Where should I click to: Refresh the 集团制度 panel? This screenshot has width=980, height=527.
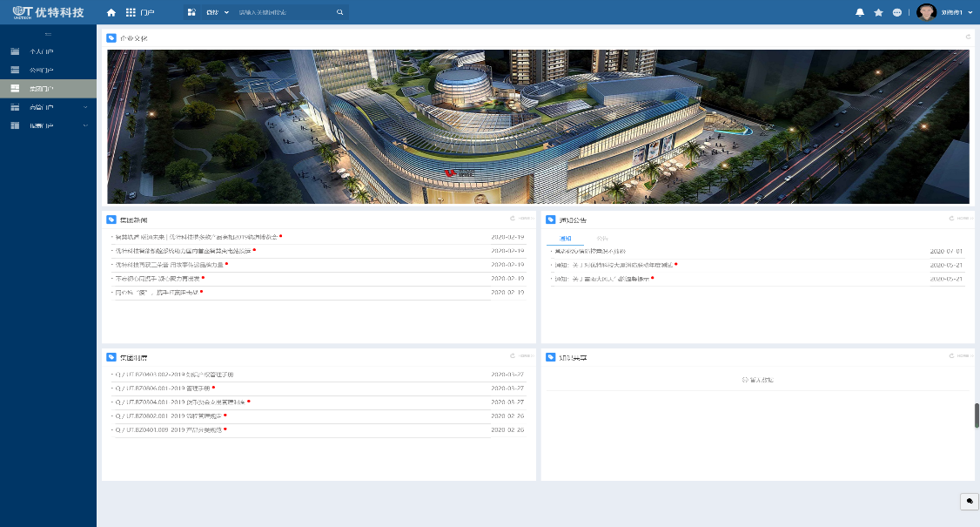click(x=513, y=356)
